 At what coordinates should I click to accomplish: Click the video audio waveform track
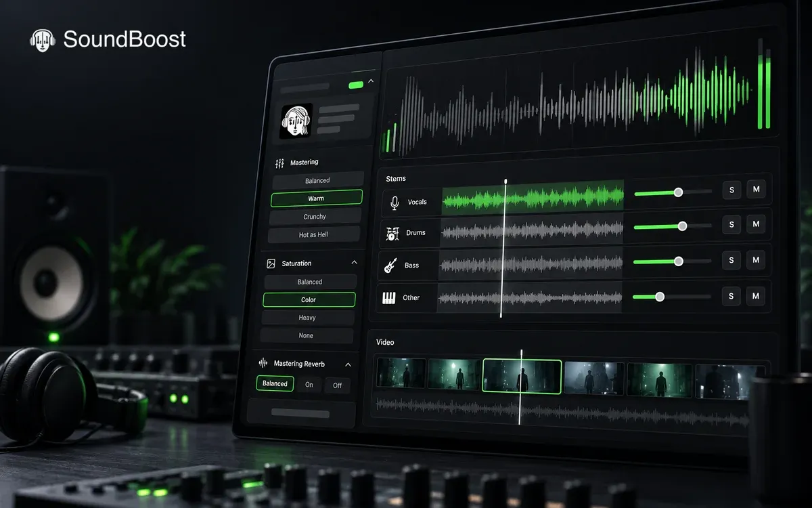pyautogui.click(x=562, y=412)
